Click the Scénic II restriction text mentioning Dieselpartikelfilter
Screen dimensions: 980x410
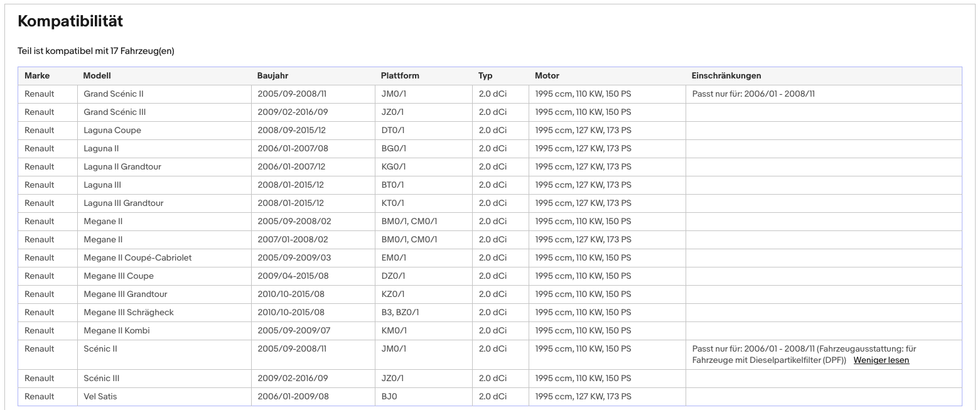tap(804, 354)
